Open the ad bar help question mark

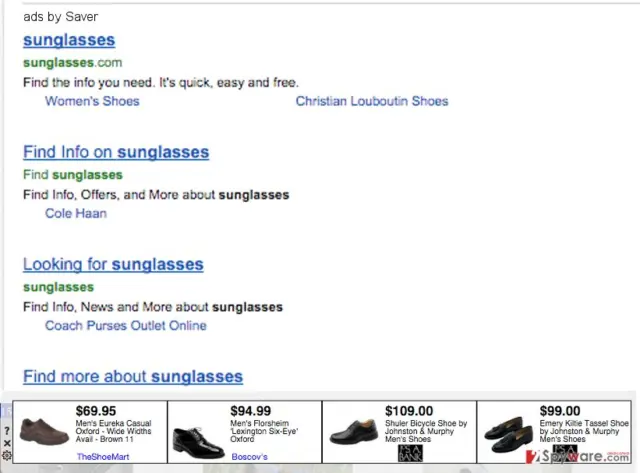pyautogui.click(x=7, y=431)
